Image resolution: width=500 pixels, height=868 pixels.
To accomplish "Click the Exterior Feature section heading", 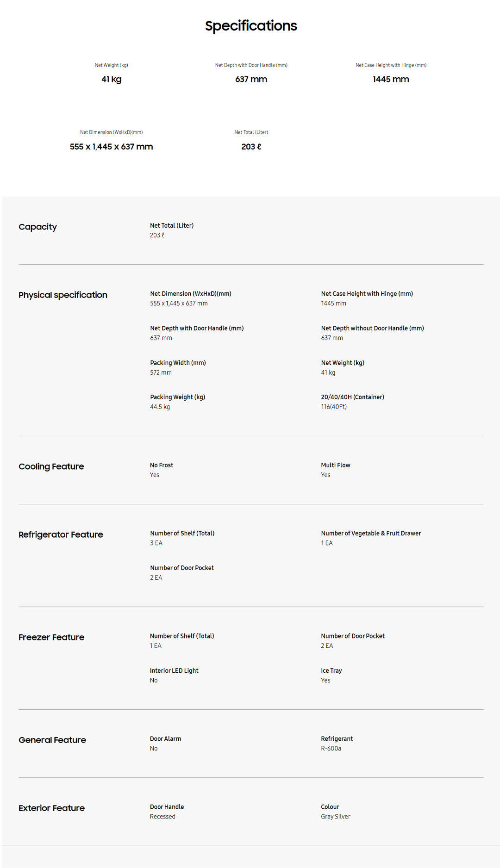I will point(51,808).
